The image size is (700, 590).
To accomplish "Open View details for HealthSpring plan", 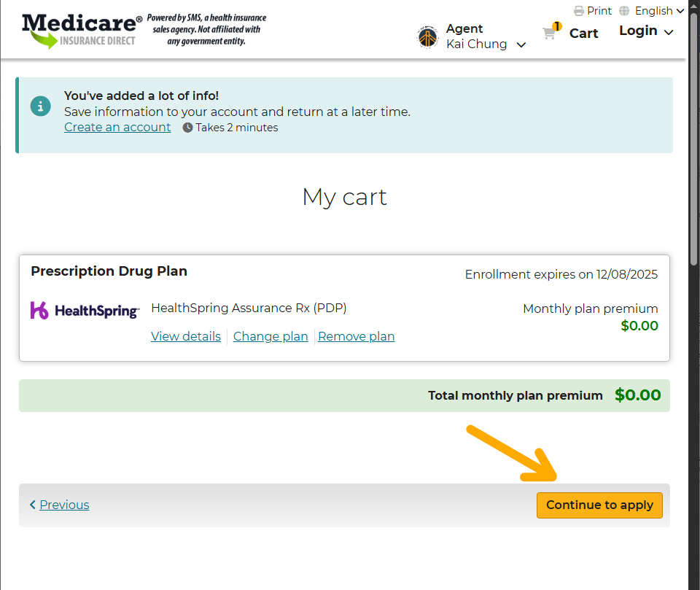I will tap(186, 336).
